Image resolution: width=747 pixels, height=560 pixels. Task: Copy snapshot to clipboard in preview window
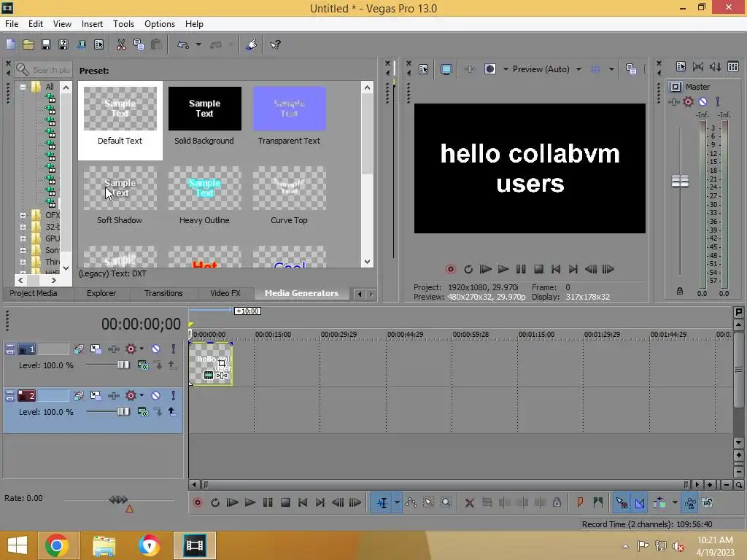pos(631,69)
